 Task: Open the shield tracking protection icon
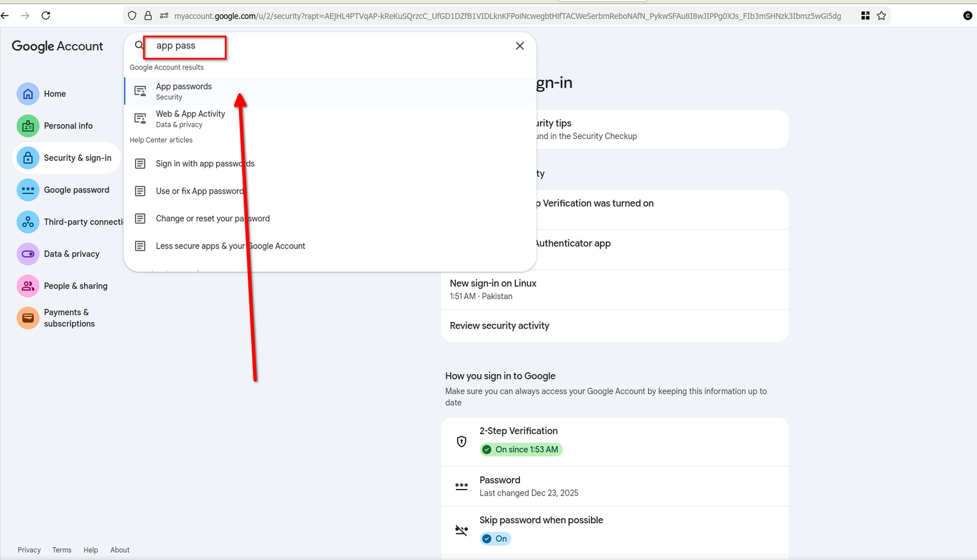132,16
